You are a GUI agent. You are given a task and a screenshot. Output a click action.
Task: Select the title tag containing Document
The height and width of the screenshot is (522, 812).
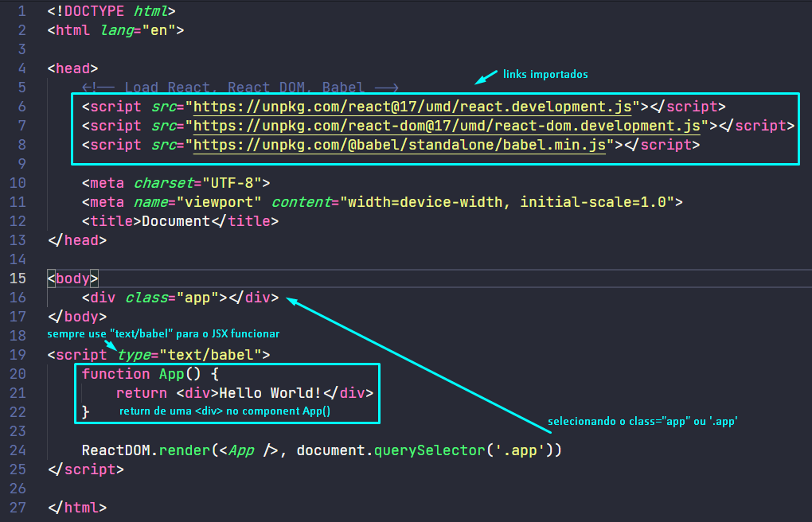pos(179,220)
